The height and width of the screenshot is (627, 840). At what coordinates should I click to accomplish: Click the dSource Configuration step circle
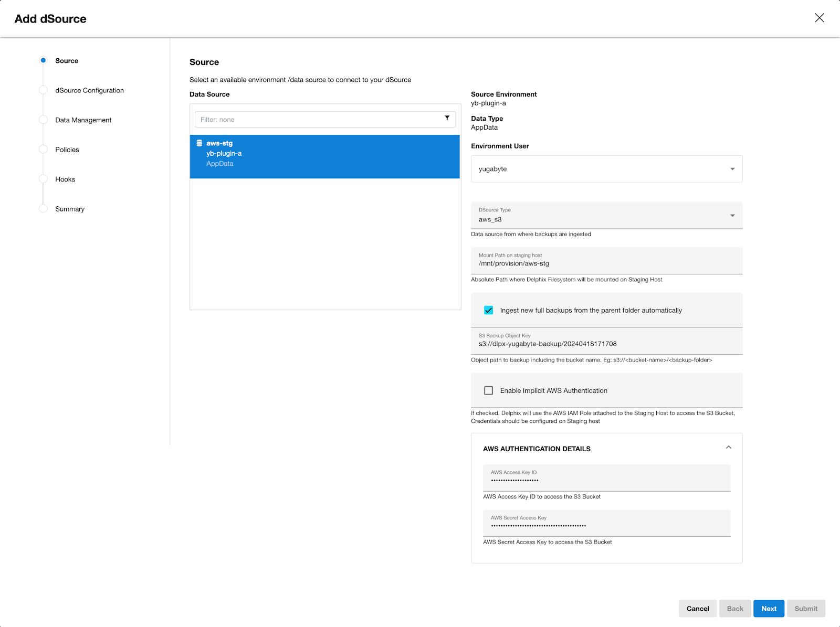point(43,90)
